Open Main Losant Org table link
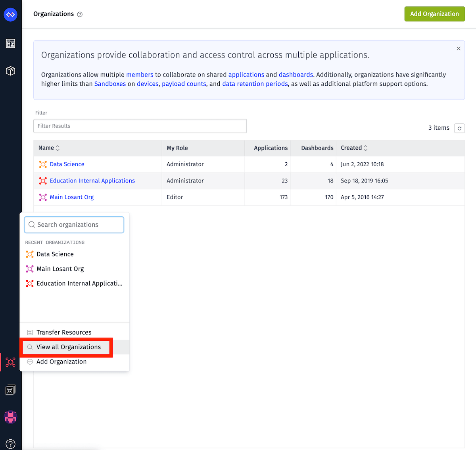 tap(72, 197)
